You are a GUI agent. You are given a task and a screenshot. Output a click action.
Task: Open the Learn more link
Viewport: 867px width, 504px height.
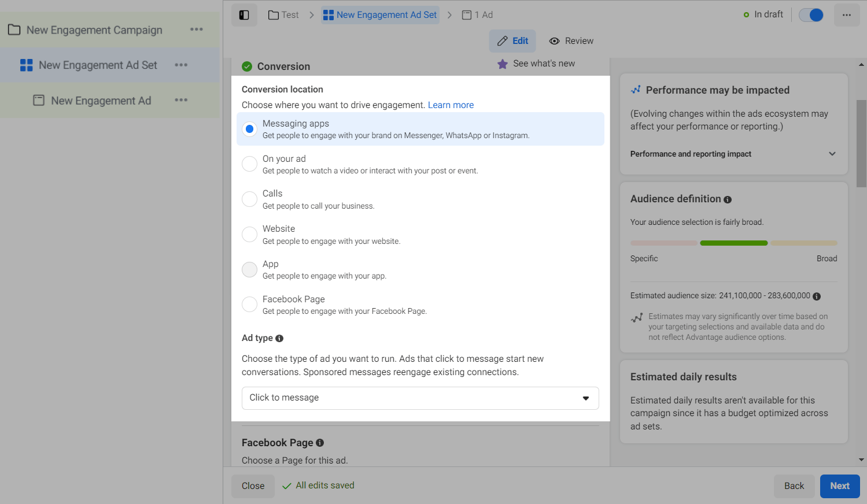tap(451, 105)
